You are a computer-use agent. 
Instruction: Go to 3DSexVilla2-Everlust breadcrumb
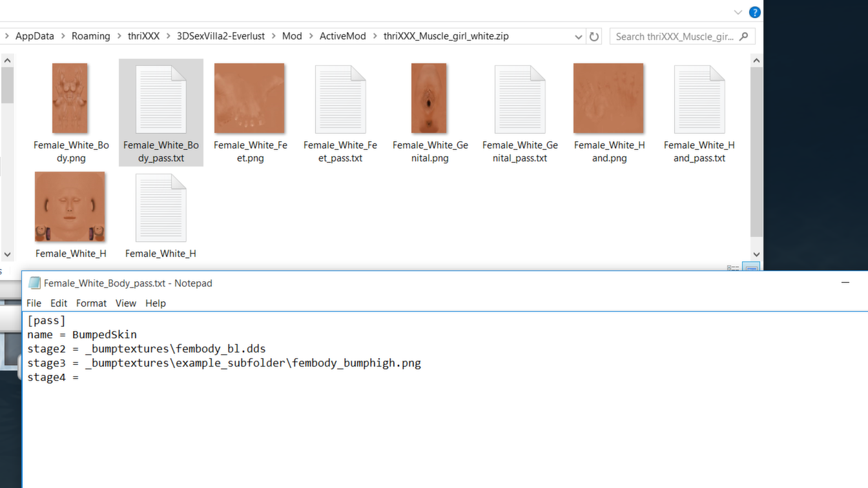click(x=221, y=36)
